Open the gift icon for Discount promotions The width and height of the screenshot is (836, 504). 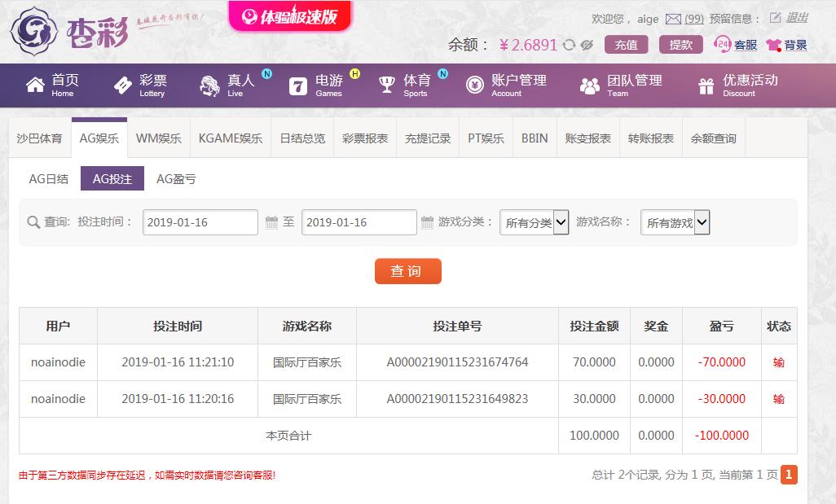(706, 85)
